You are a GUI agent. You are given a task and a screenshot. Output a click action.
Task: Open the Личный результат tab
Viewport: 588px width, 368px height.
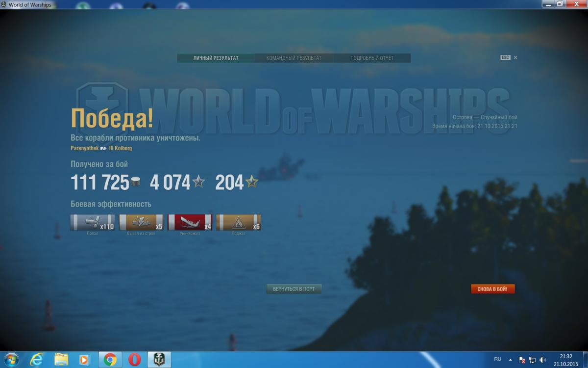point(216,58)
